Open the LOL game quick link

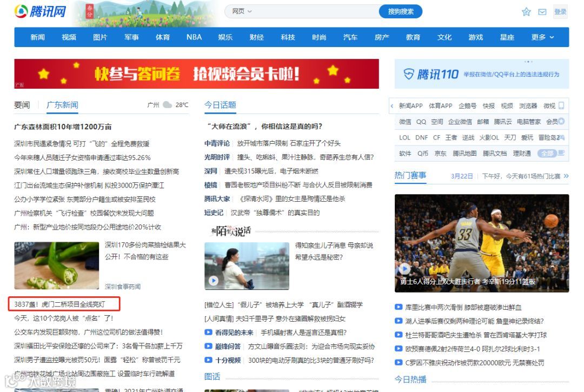coord(405,137)
